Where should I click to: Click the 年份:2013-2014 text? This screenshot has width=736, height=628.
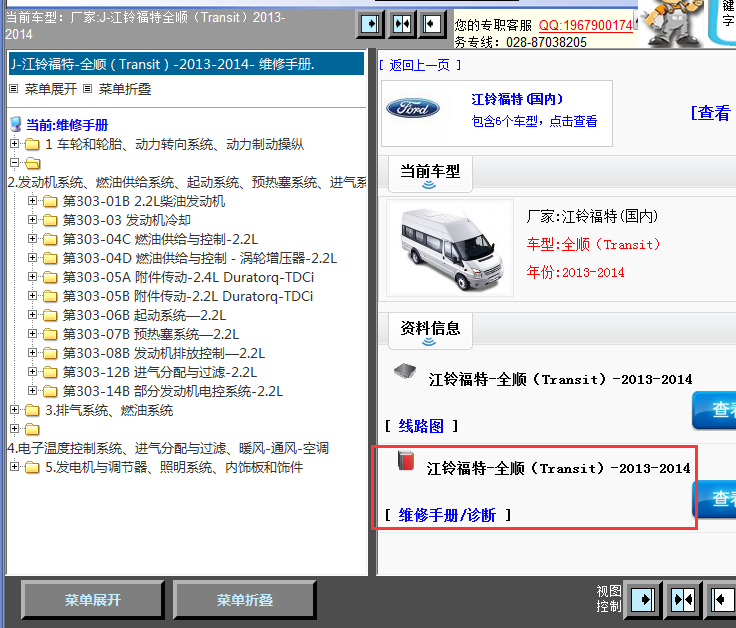click(575, 272)
